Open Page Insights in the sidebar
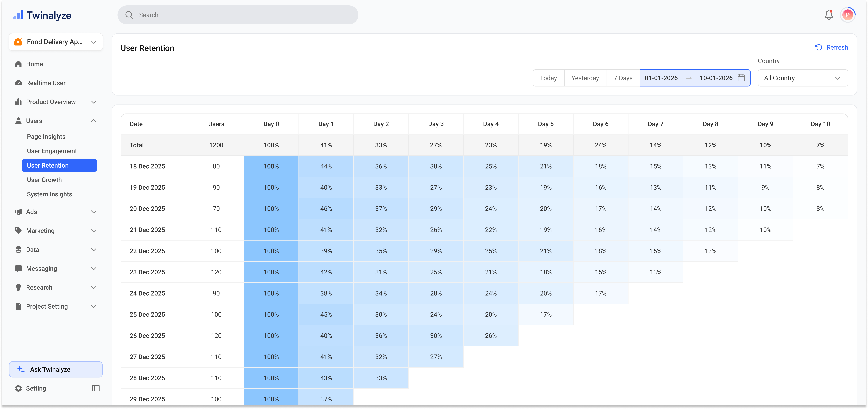 coord(46,137)
